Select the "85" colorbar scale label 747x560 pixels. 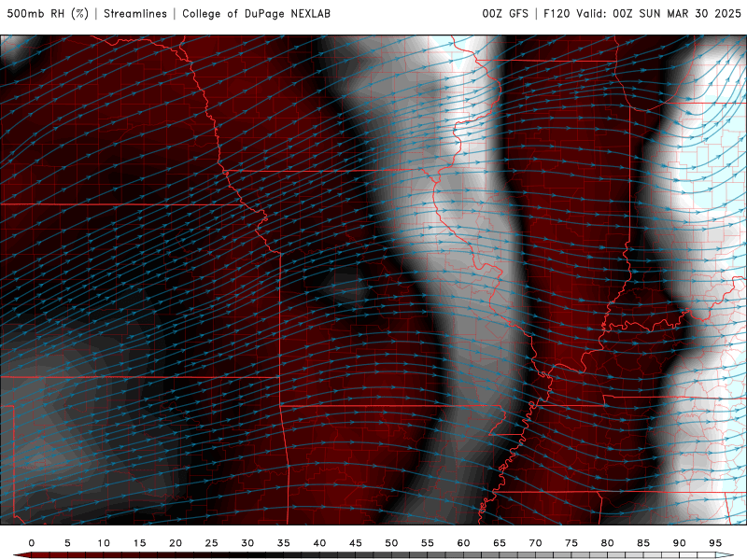point(643,543)
